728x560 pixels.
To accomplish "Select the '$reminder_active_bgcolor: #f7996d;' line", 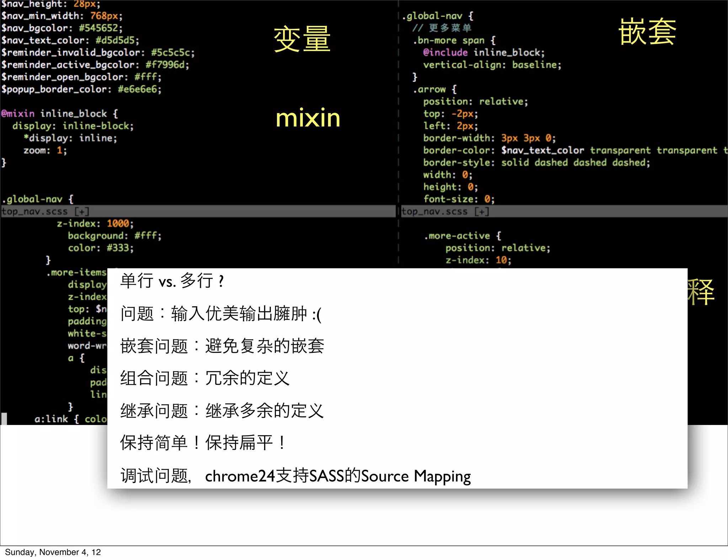I will point(95,65).
